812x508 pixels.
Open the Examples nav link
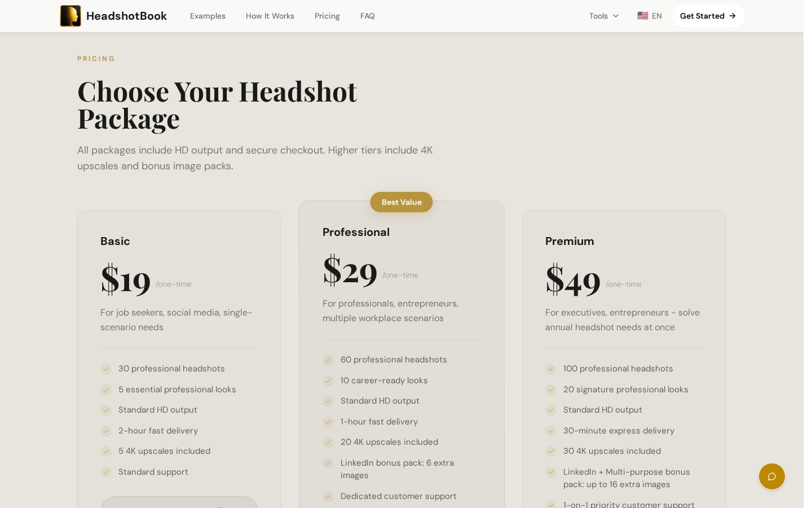[208, 16]
